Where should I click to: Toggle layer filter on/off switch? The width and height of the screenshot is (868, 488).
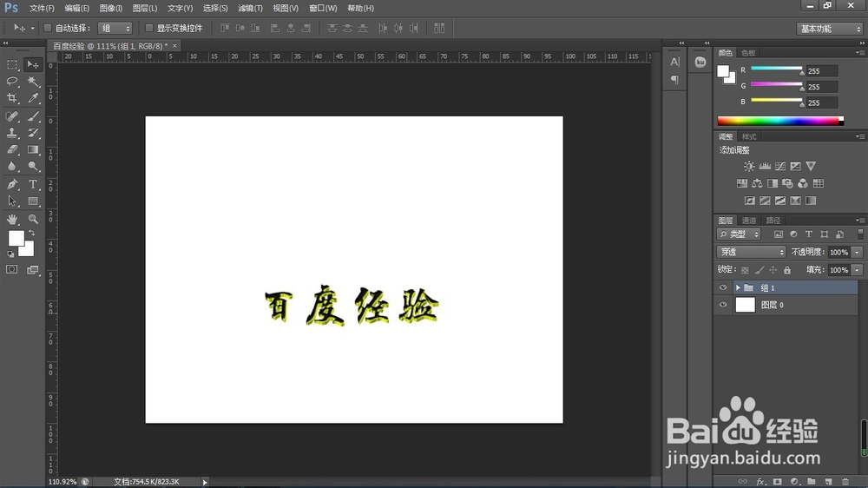click(x=860, y=234)
